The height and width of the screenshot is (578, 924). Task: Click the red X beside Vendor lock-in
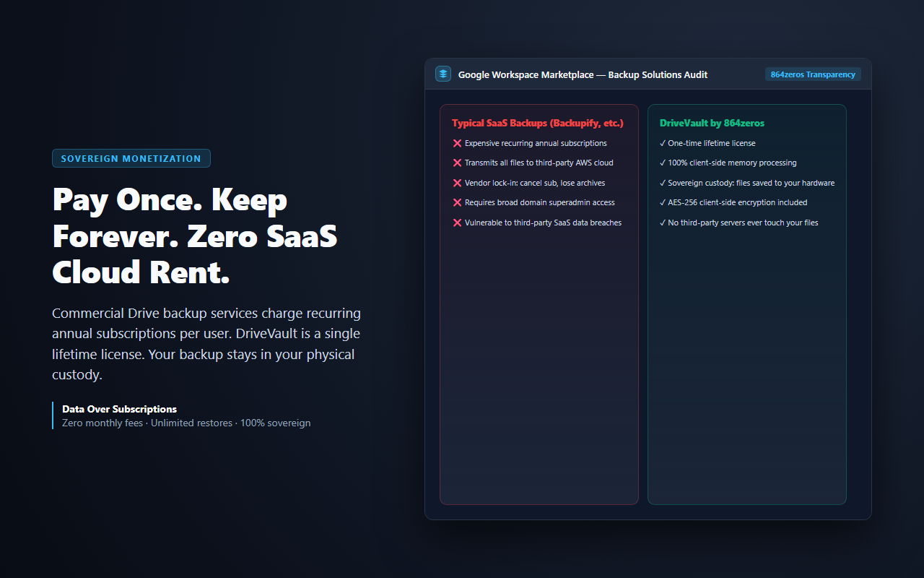[x=457, y=183]
